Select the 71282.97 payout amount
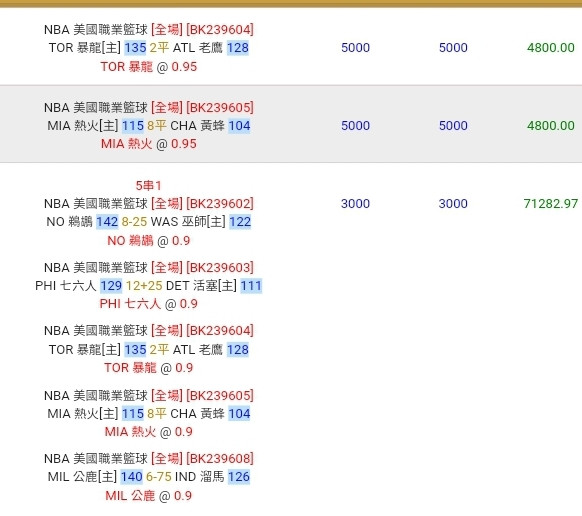582x516 pixels. [551, 203]
